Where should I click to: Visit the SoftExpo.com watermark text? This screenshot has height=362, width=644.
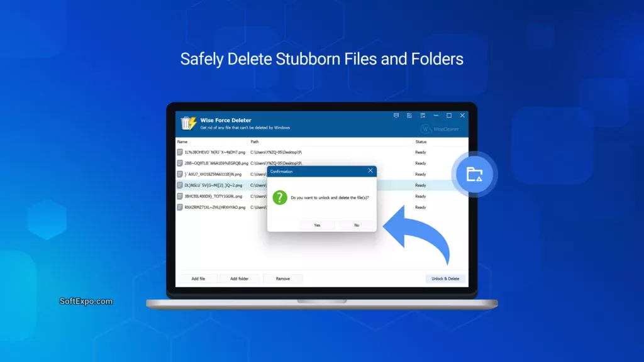[x=86, y=301]
